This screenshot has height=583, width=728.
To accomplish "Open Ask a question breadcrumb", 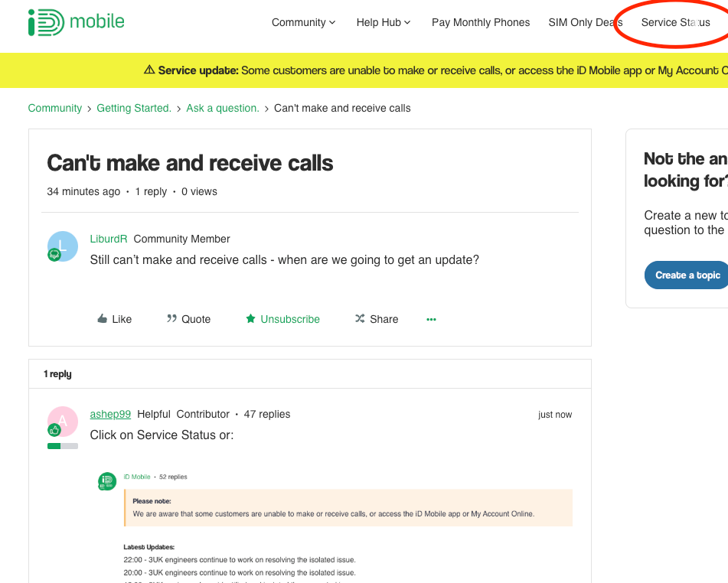I will point(223,108).
